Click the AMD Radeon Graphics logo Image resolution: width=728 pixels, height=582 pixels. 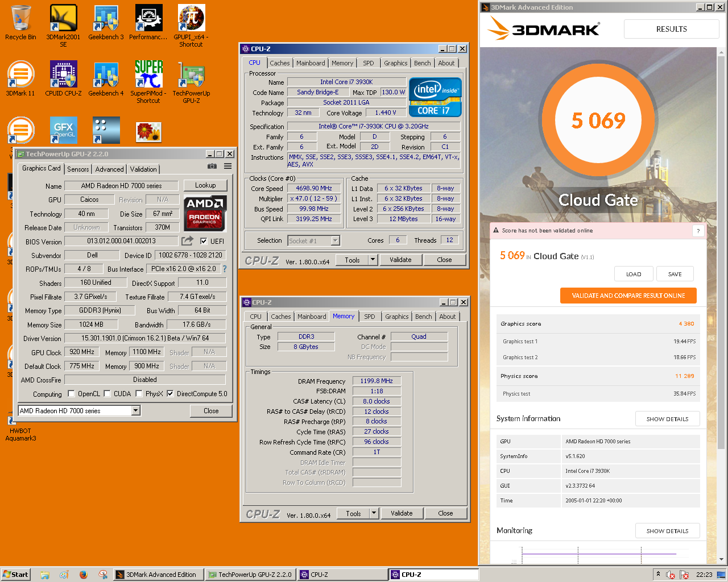click(205, 213)
